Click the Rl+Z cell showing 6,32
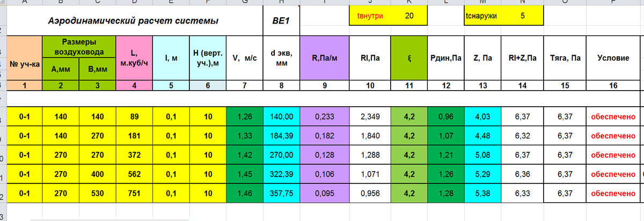Screen dimensions: 644x221 tap(522, 135)
